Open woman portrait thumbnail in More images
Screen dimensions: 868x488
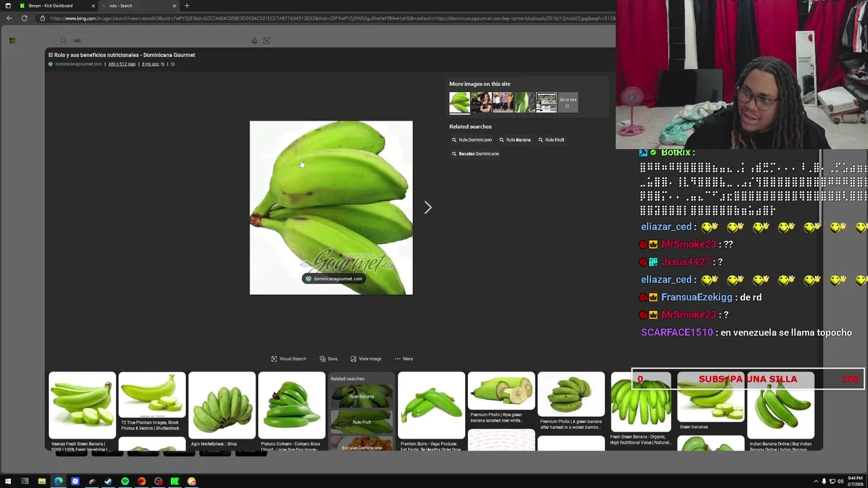click(481, 102)
